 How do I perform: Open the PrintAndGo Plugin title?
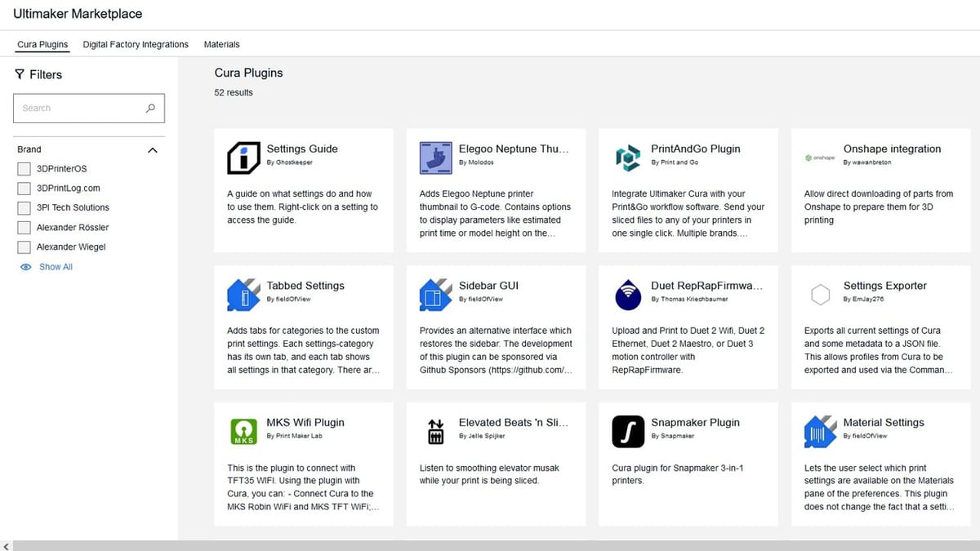tap(696, 149)
